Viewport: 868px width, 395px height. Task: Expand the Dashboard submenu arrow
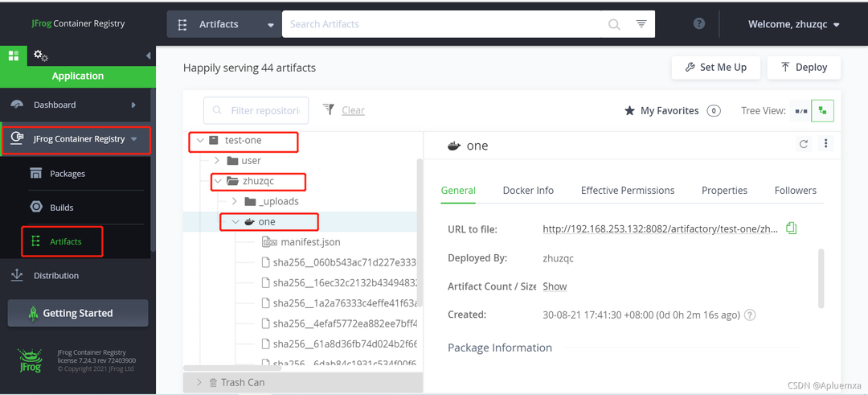[x=133, y=105]
